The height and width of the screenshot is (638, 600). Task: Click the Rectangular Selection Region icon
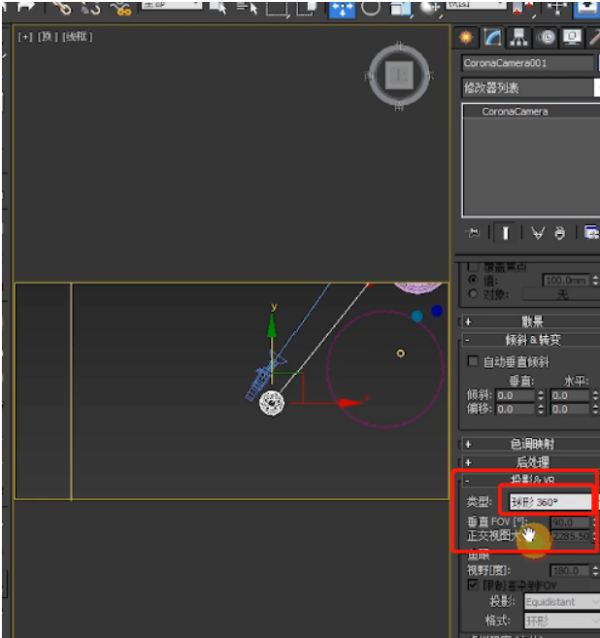[x=277, y=8]
